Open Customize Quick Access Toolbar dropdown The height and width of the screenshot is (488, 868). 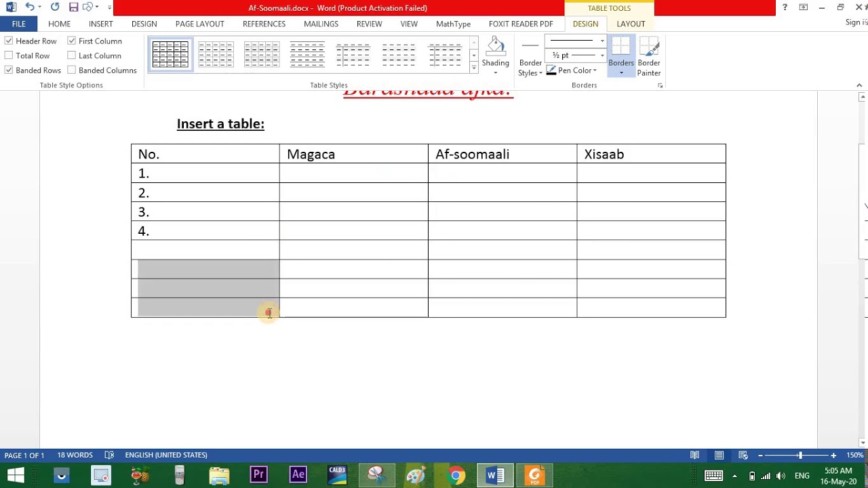coord(110,7)
